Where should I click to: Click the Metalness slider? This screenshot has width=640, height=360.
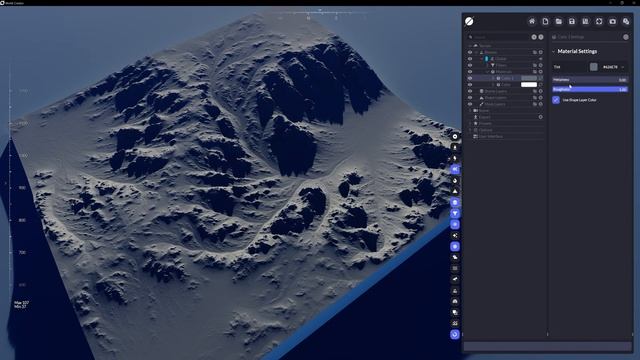click(x=590, y=80)
